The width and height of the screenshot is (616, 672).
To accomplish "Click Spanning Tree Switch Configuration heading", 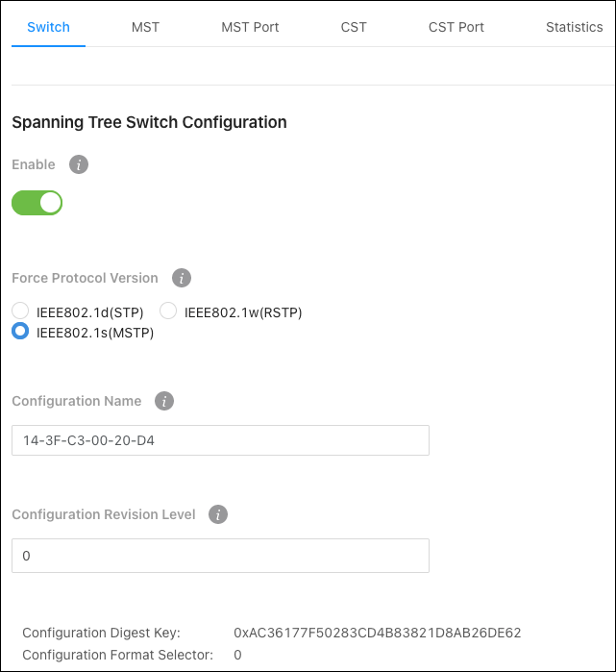I will 149,122.
